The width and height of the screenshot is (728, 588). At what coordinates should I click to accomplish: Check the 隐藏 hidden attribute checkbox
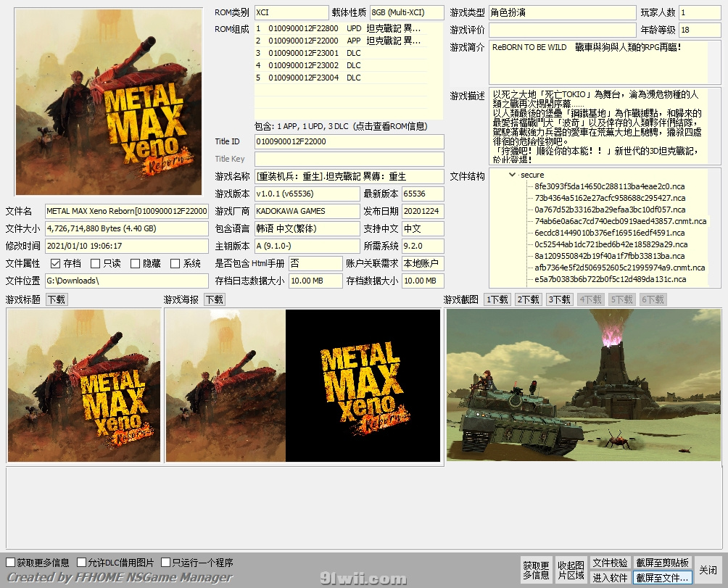click(135, 264)
